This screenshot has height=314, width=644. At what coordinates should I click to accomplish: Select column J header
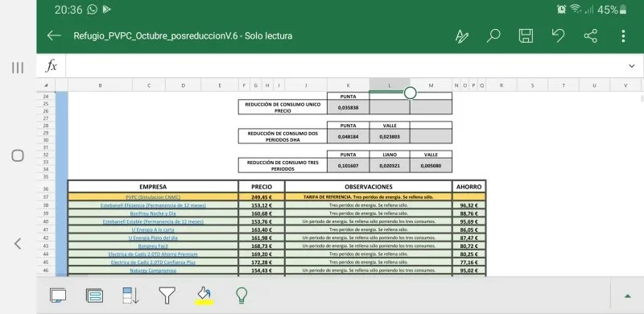click(306, 85)
